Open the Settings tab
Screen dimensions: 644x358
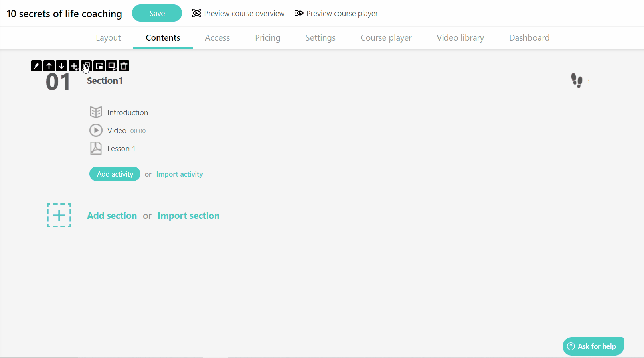320,38
